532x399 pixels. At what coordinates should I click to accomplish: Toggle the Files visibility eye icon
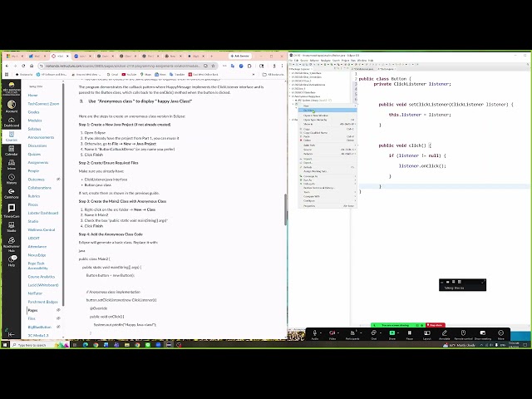[x=58, y=318]
